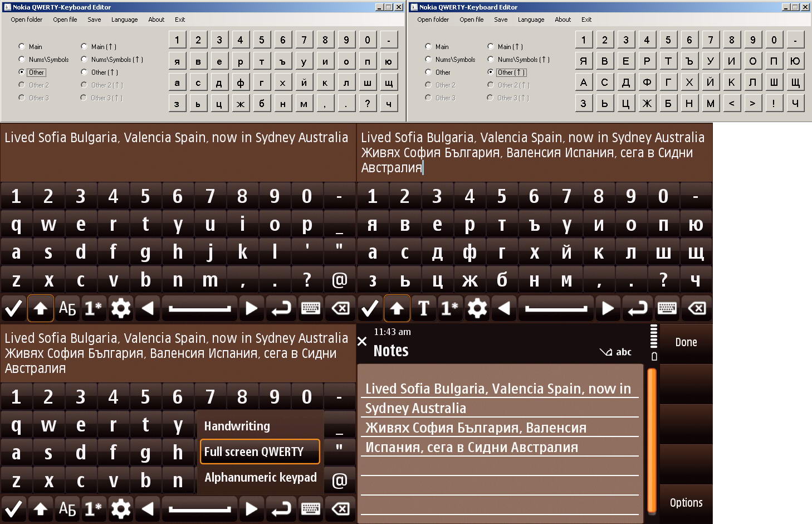This screenshot has height=524, width=812.
Task: Select Main radio in right editor window
Action: coord(428,46)
